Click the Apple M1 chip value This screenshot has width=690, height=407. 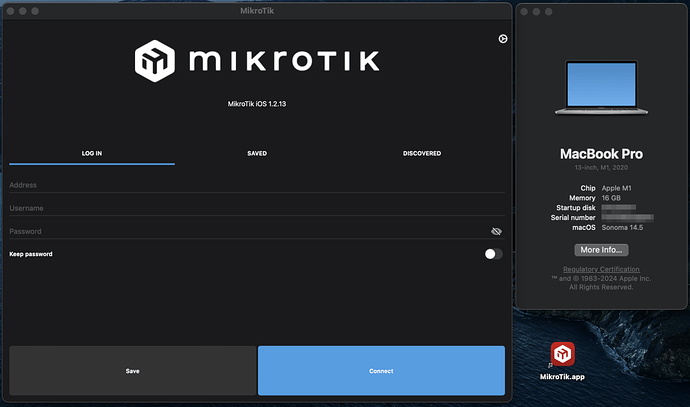tap(617, 188)
